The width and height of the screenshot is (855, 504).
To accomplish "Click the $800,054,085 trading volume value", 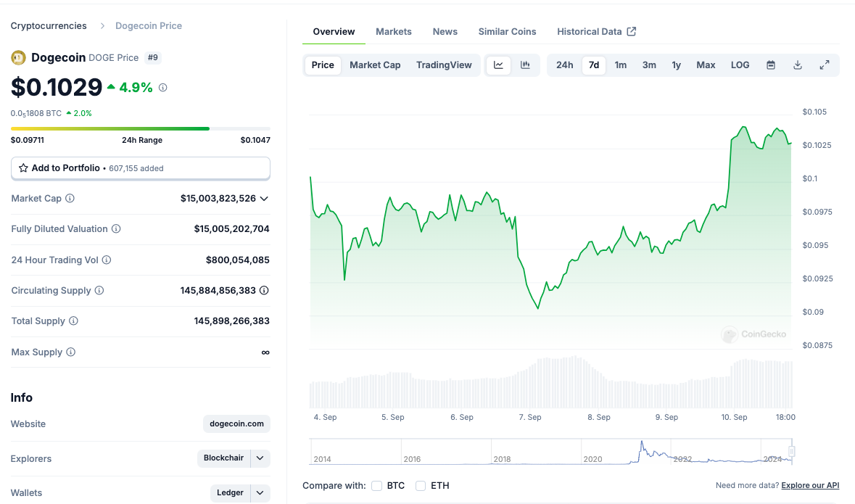I will pyautogui.click(x=238, y=260).
